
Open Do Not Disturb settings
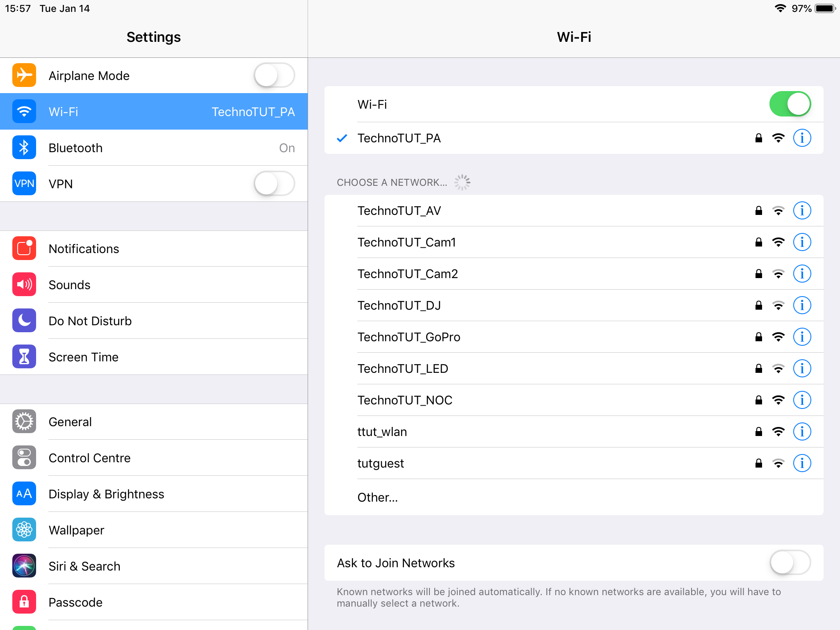pos(154,321)
